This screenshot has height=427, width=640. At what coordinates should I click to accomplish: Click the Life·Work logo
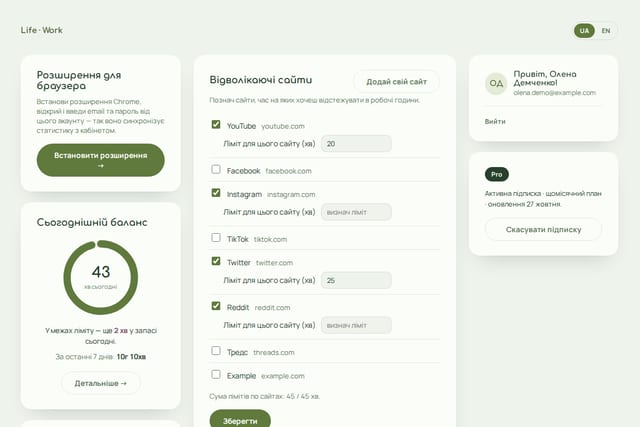click(42, 30)
